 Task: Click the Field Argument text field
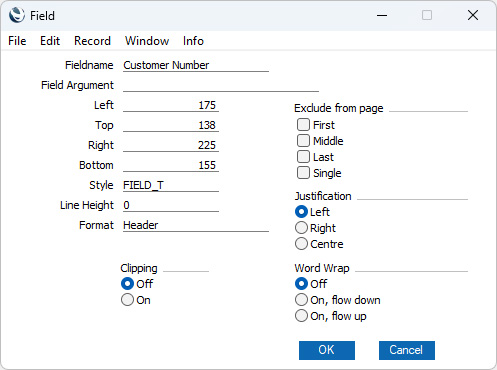(x=221, y=85)
